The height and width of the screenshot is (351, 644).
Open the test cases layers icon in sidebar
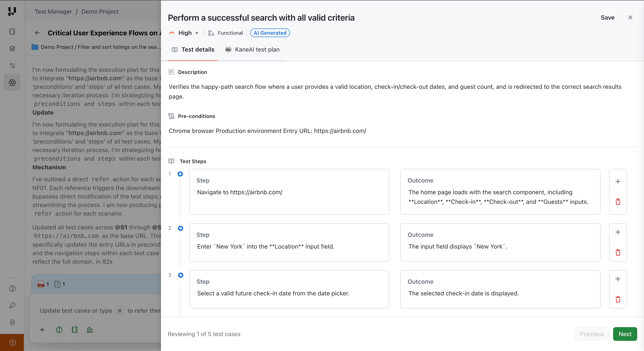coord(12,49)
